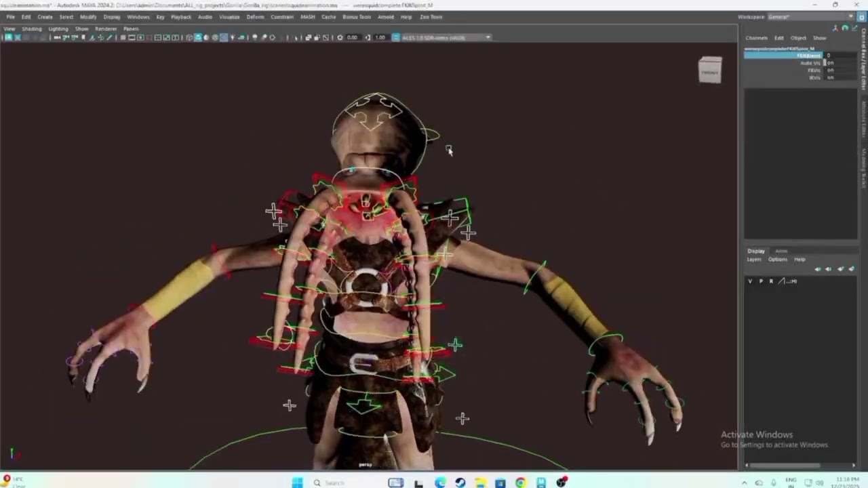
Task: Toggle the film gate toolbar icon
Action: coord(132,37)
